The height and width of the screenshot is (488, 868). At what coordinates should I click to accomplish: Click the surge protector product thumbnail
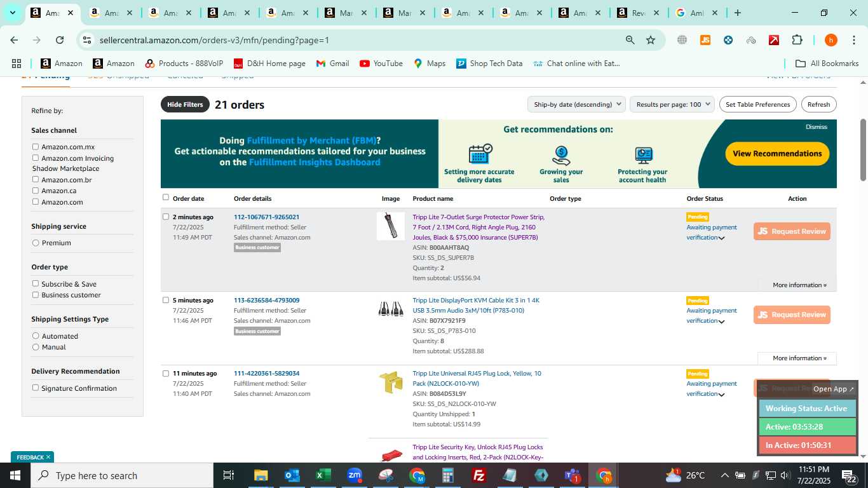(391, 226)
